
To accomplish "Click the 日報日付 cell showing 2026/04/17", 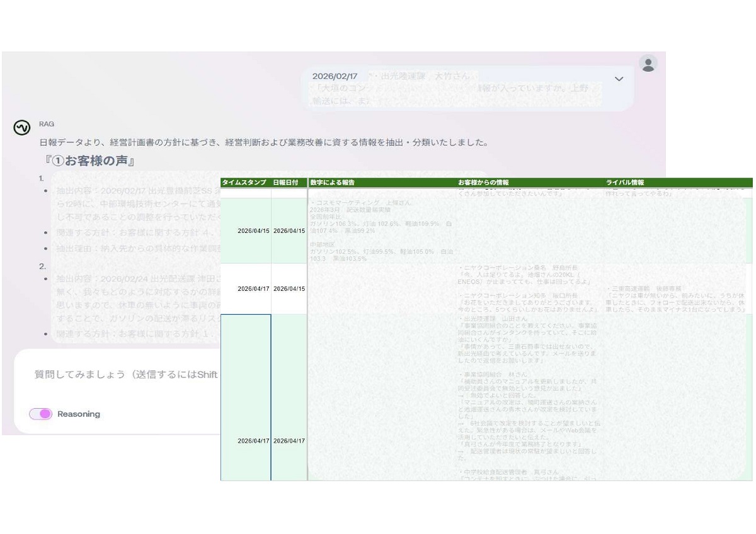I will 289,441.
